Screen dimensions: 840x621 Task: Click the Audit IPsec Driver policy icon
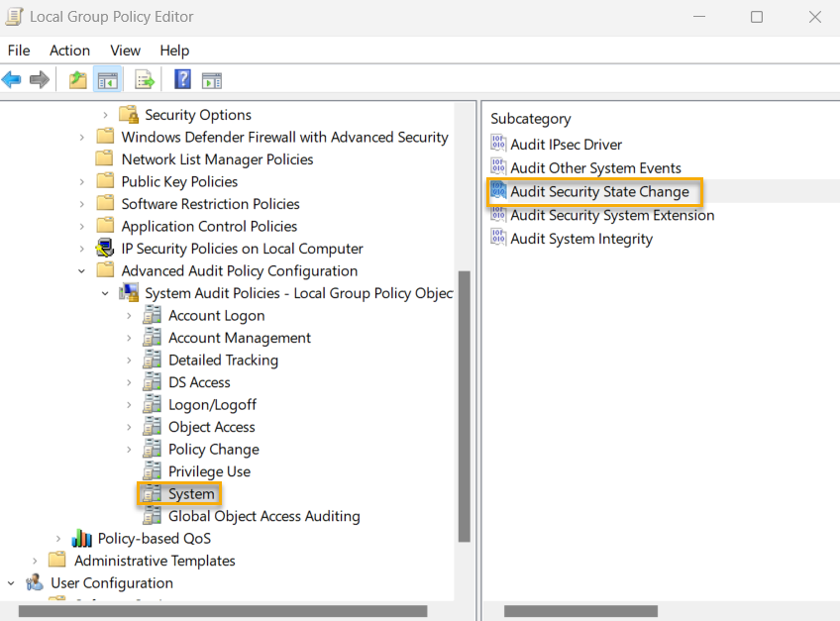pyautogui.click(x=497, y=144)
